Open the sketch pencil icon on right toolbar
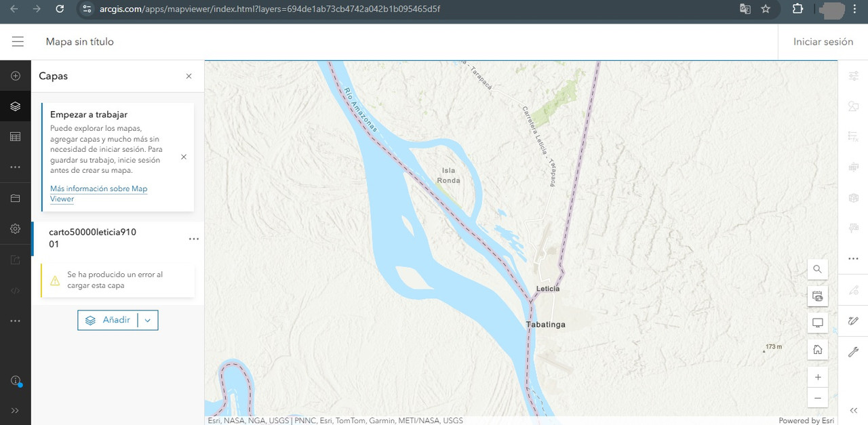 [854, 321]
